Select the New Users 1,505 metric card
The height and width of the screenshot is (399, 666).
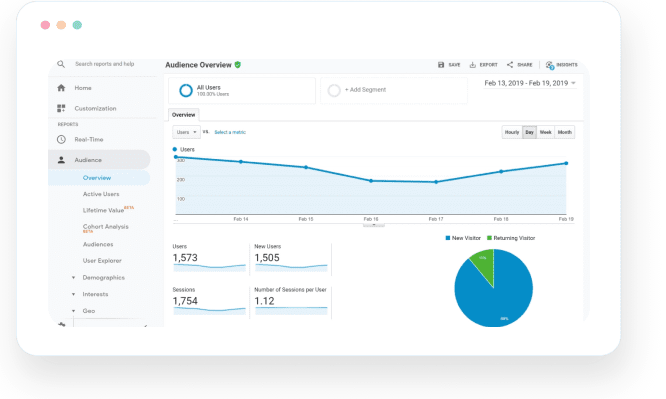(x=291, y=258)
